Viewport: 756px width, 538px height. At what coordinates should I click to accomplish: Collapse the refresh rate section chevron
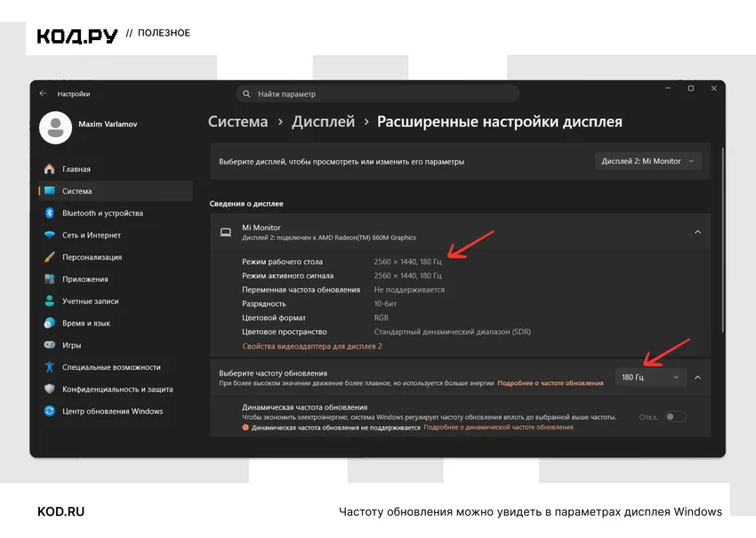pyautogui.click(x=697, y=377)
